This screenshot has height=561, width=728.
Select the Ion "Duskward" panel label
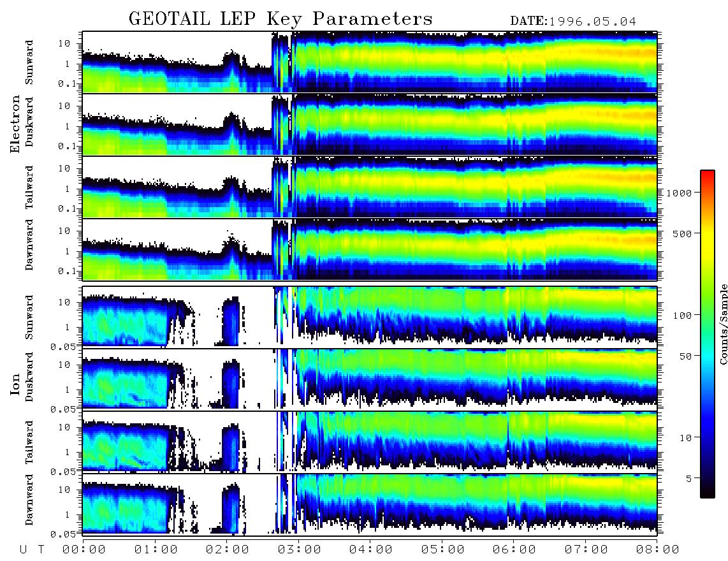tap(29, 377)
